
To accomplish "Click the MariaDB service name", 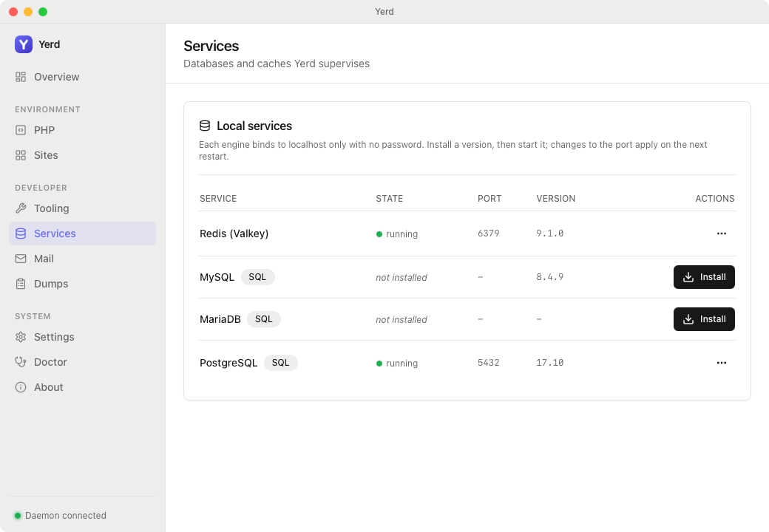I will click(x=220, y=319).
